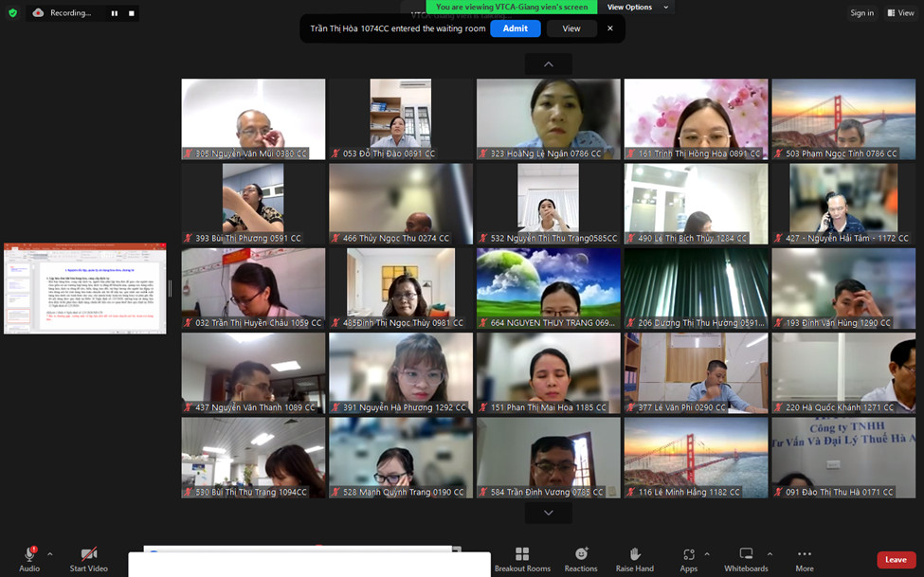
Task: Select the video tile of 503 Phạm Ngọc Tính
Action: click(843, 119)
